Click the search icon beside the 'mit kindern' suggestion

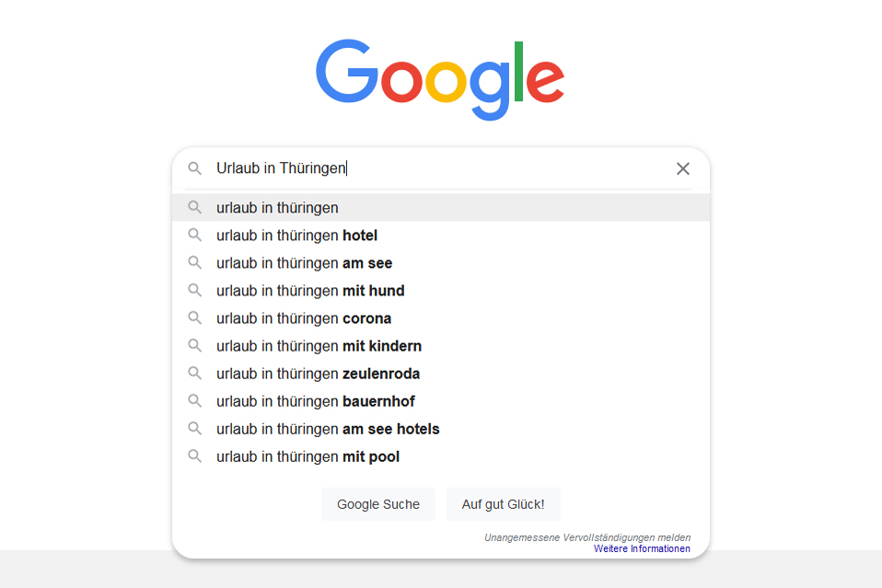tap(194, 345)
